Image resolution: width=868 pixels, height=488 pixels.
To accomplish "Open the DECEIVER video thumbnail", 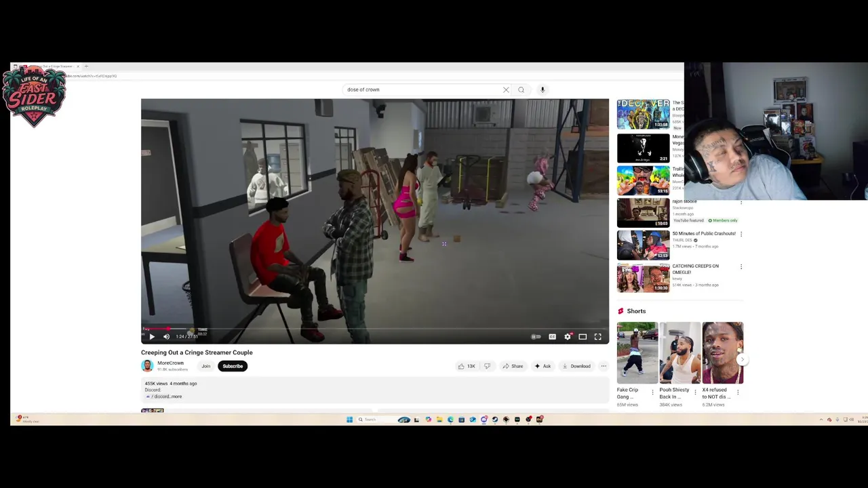I will (643, 114).
